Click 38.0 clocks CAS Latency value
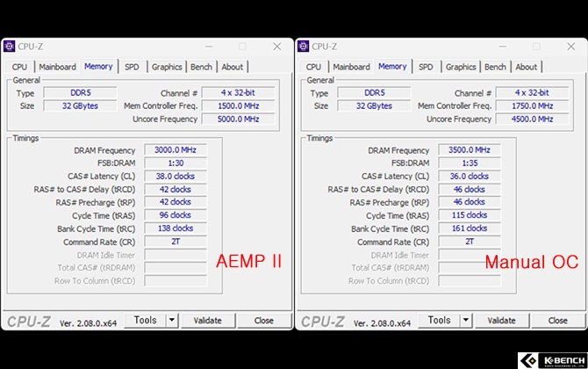 pos(176,177)
